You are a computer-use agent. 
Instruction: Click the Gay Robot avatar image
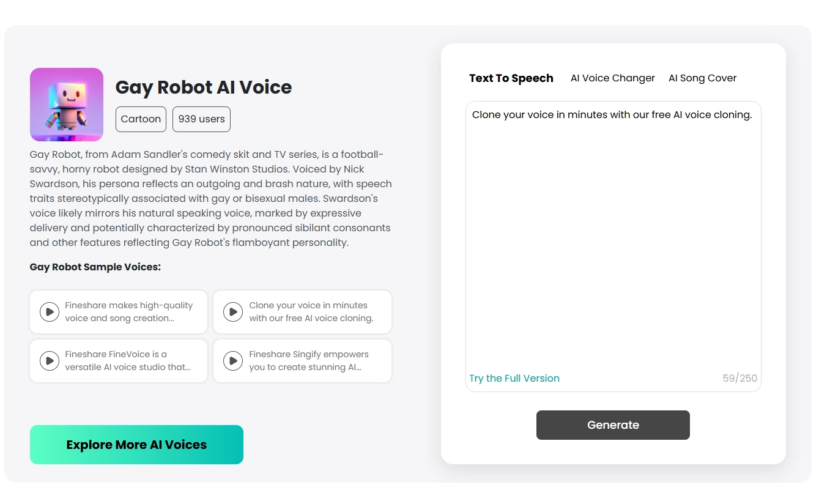pos(67,105)
